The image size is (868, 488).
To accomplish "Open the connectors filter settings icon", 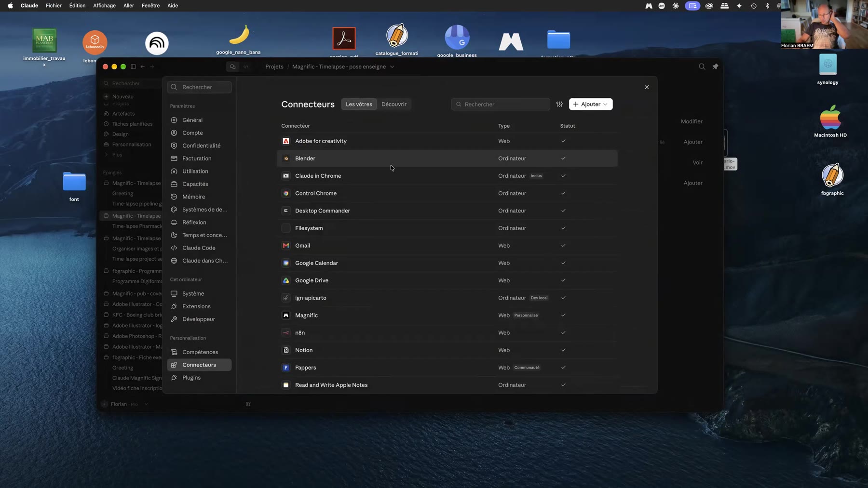I will (x=559, y=105).
